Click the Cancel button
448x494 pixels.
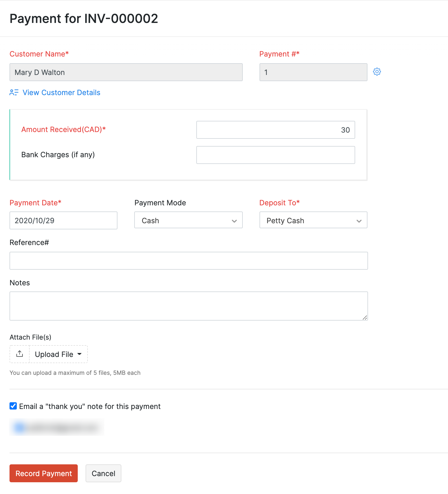point(103,473)
